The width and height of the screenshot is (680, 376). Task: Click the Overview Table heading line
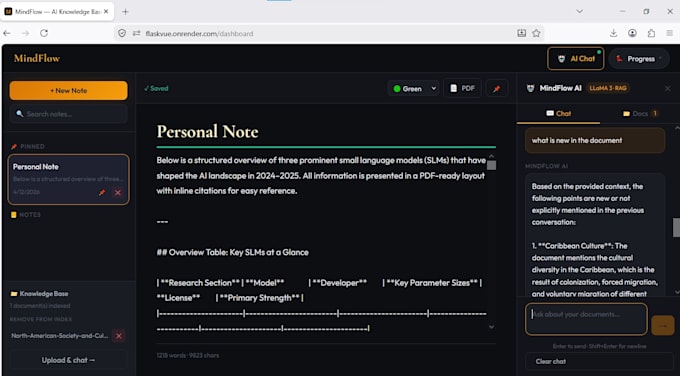(x=232, y=252)
